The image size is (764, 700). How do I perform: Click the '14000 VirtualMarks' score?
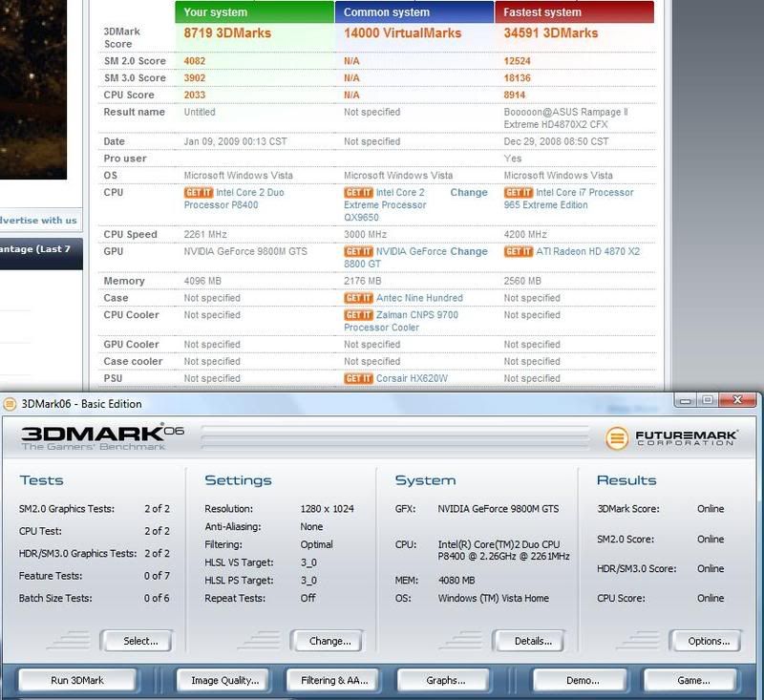(x=402, y=33)
